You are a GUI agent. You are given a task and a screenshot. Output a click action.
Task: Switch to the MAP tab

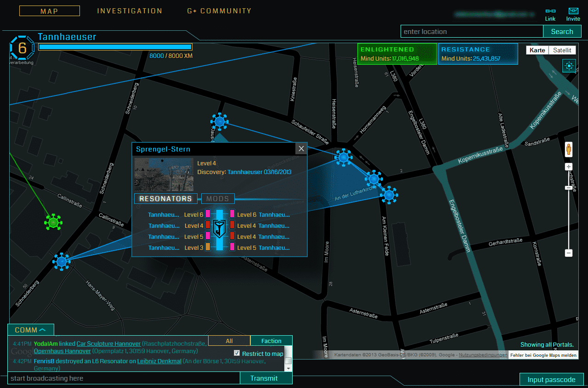coord(49,11)
